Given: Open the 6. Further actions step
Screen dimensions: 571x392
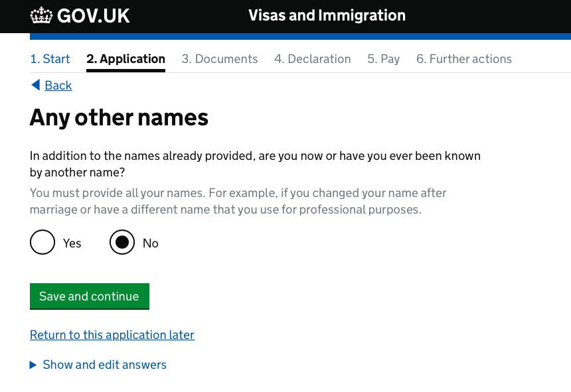Looking at the screenshot, I should [464, 59].
